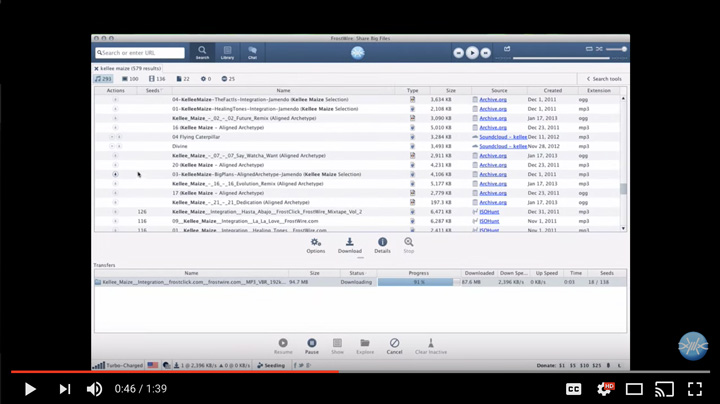
Task: Click the US flag icon in status bar
Action: coord(153,365)
